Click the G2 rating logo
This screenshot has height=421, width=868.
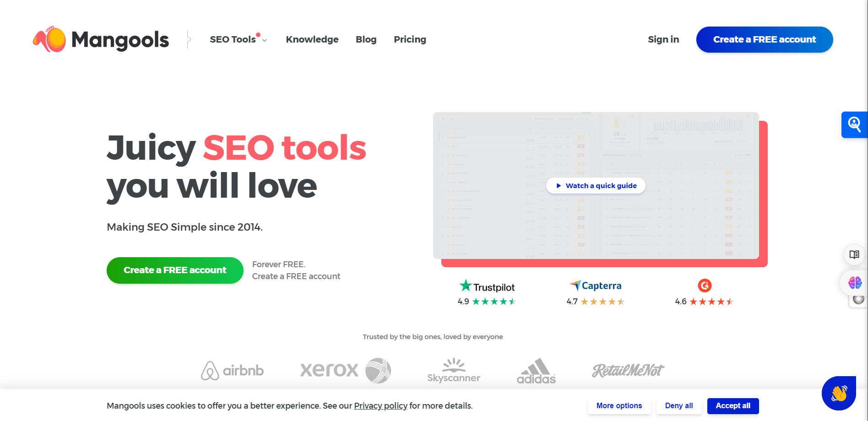pyautogui.click(x=705, y=286)
